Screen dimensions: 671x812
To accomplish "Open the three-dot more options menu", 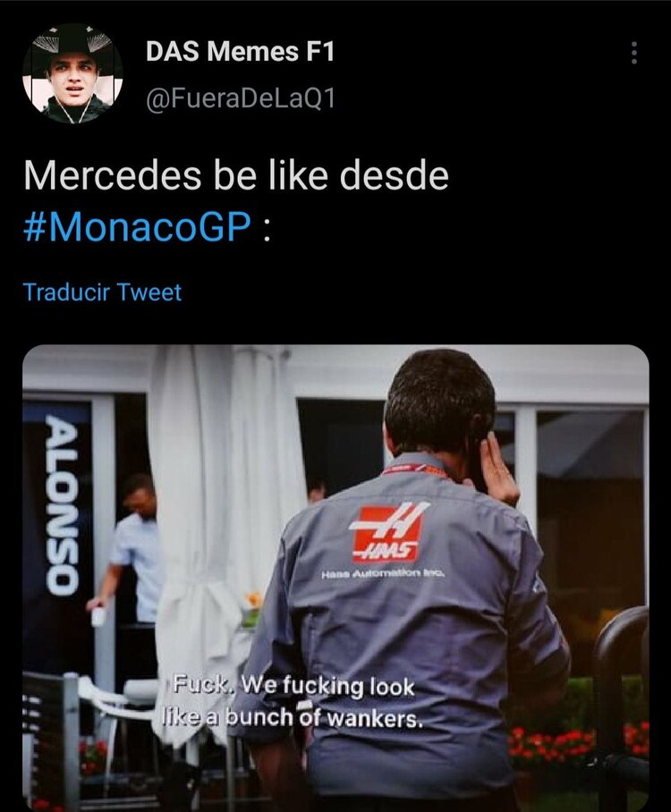I will [633, 52].
